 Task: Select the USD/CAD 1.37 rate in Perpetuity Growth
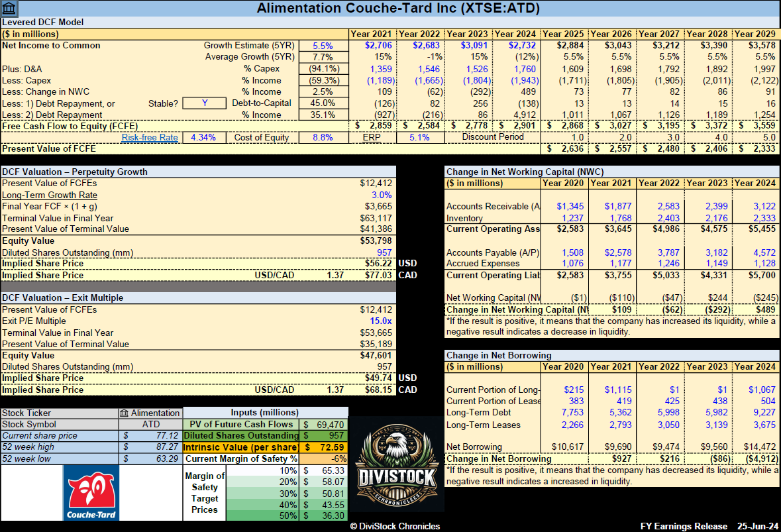[335, 275]
